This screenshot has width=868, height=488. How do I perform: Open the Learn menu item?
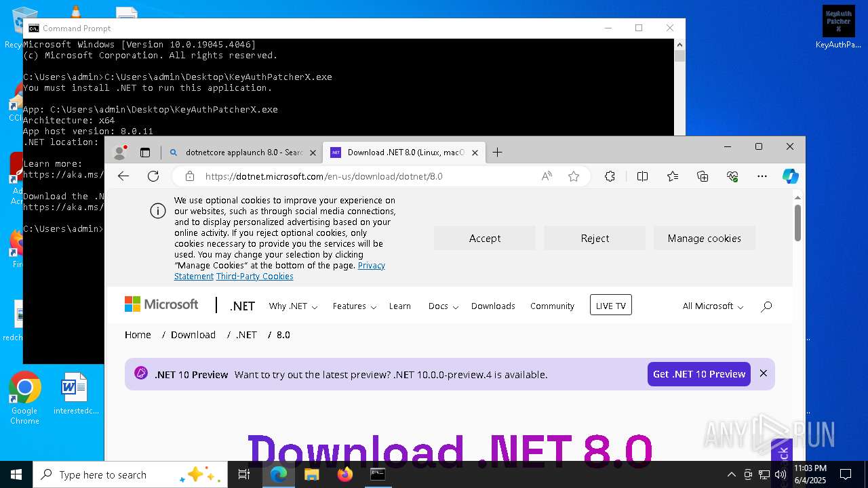(x=400, y=306)
